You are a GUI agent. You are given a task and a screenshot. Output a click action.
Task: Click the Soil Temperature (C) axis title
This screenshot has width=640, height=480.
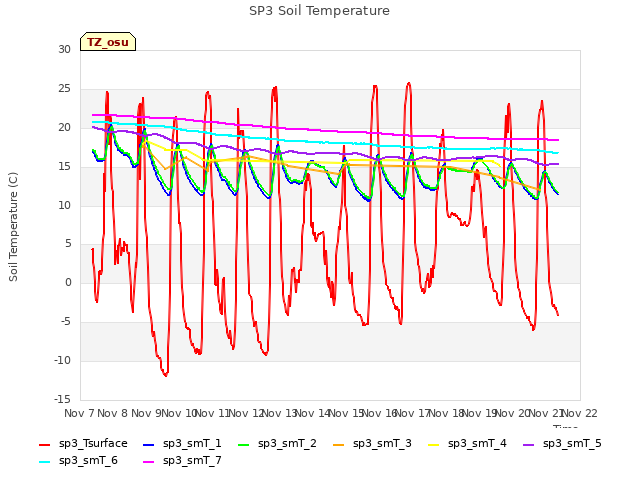pyautogui.click(x=13, y=227)
